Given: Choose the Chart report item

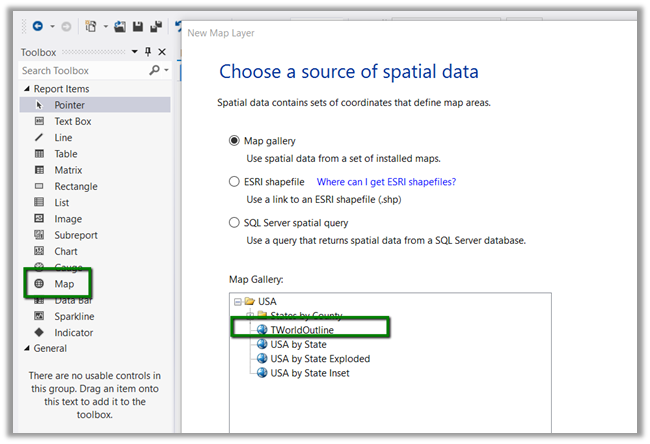Looking at the screenshot, I should click(x=66, y=251).
